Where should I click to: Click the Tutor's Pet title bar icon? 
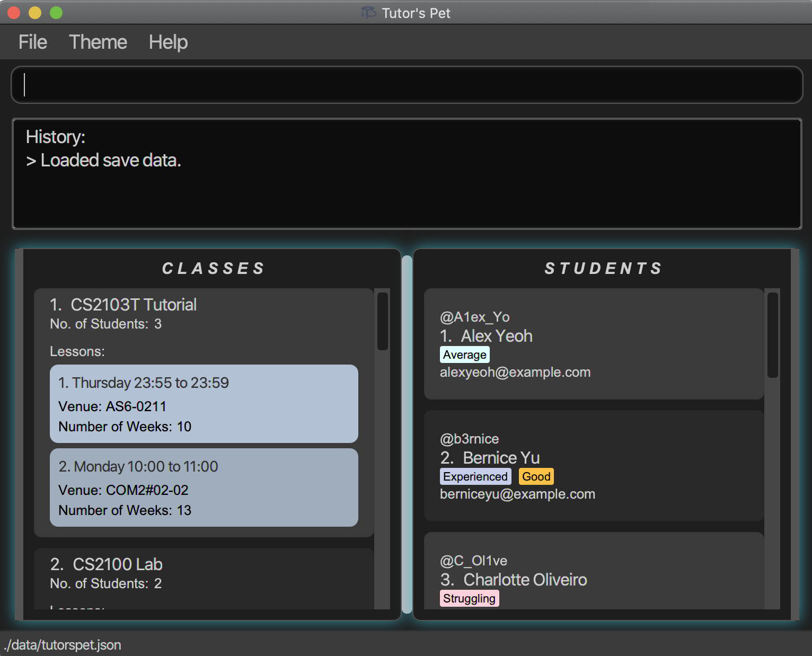point(368,12)
